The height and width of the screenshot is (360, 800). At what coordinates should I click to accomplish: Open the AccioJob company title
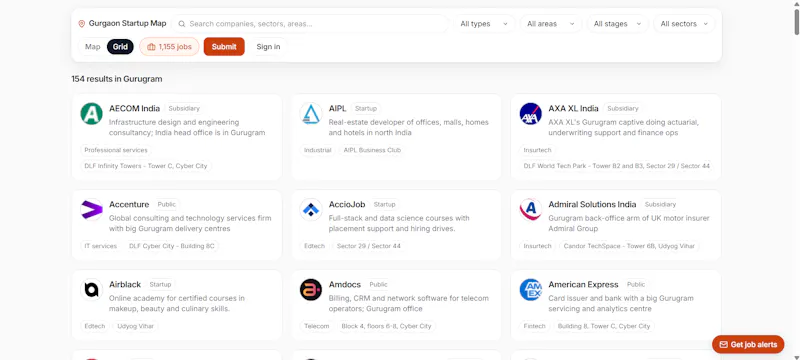pyautogui.click(x=347, y=204)
